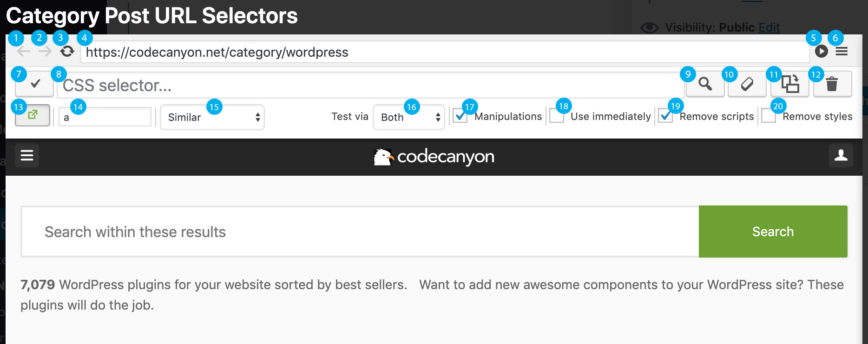Refresh the page with reload icon
This screenshot has height=344, width=868.
pos(67,51)
